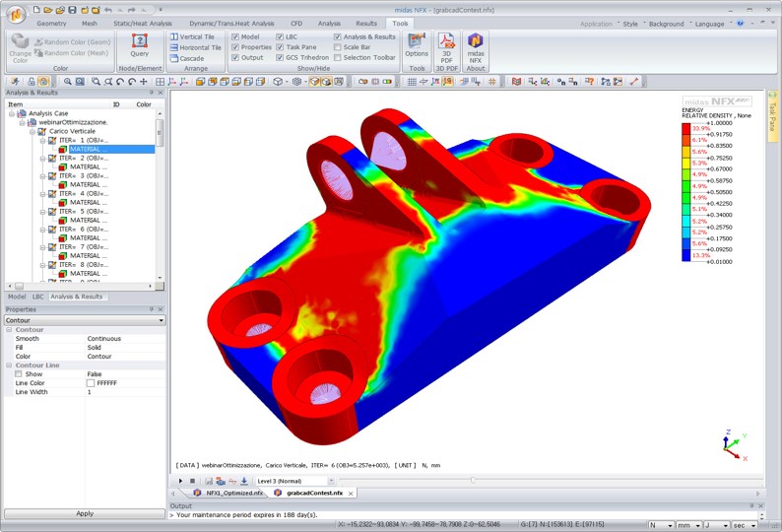782x532 pixels.
Task: Click the grid display icon in toolbar
Action: click(x=412, y=82)
